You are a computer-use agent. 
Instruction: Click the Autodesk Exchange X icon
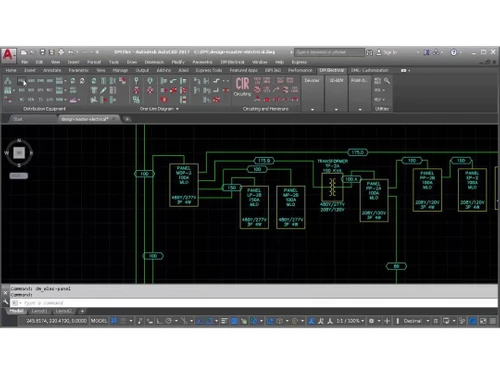pos(426,52)
